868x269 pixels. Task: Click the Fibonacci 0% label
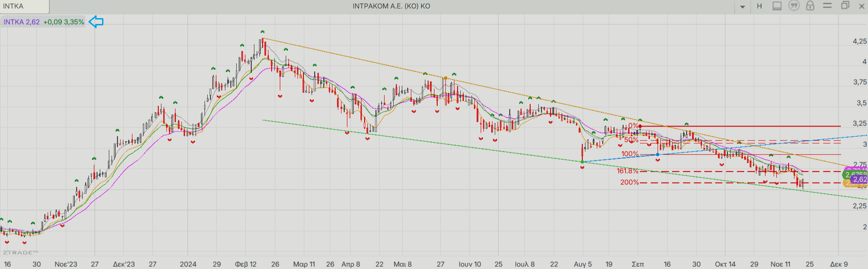pos(633,126)
